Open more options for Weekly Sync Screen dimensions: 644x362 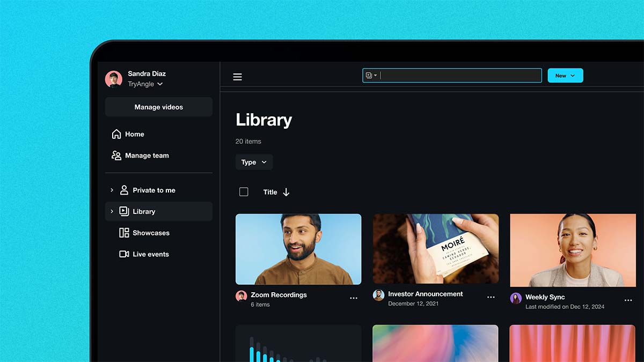click(x=628, y=300)
